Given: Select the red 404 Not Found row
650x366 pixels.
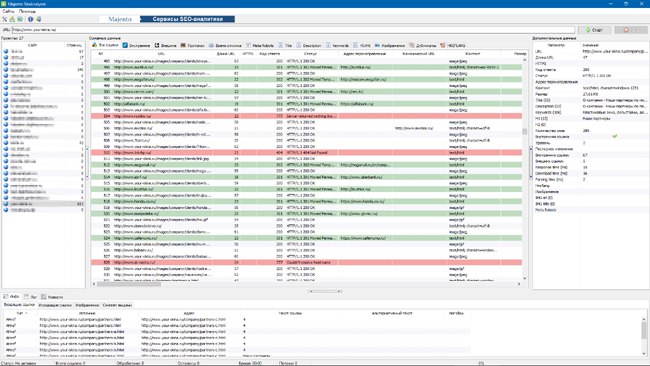Looking at the screenshot, I should point(306,153).
